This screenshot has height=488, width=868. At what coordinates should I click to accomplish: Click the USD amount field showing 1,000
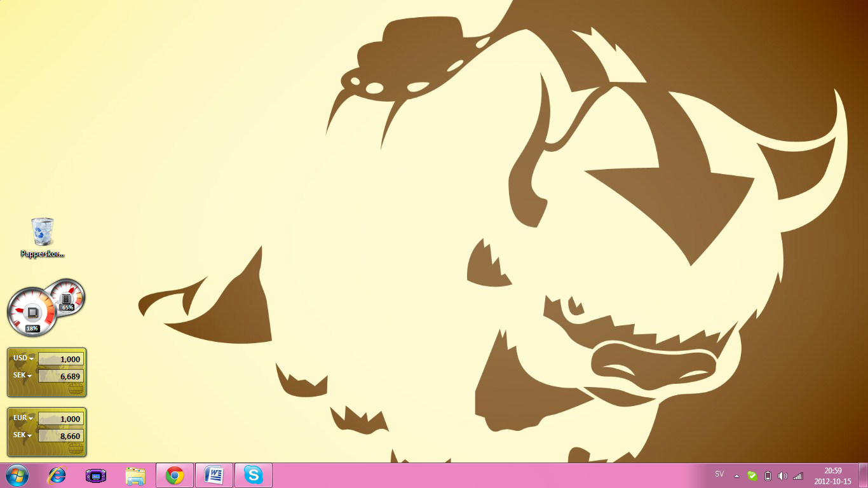point(61,359)
